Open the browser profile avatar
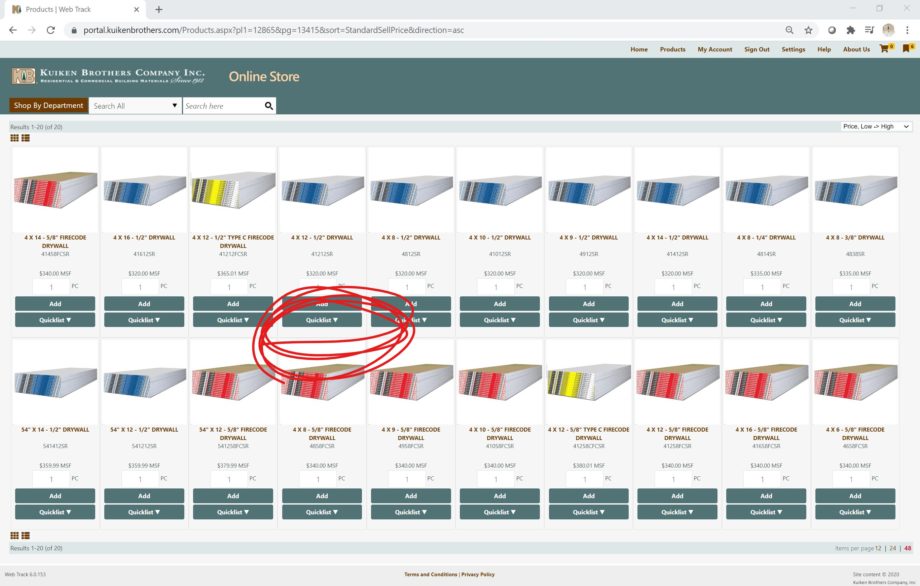 tap(888, 30)
